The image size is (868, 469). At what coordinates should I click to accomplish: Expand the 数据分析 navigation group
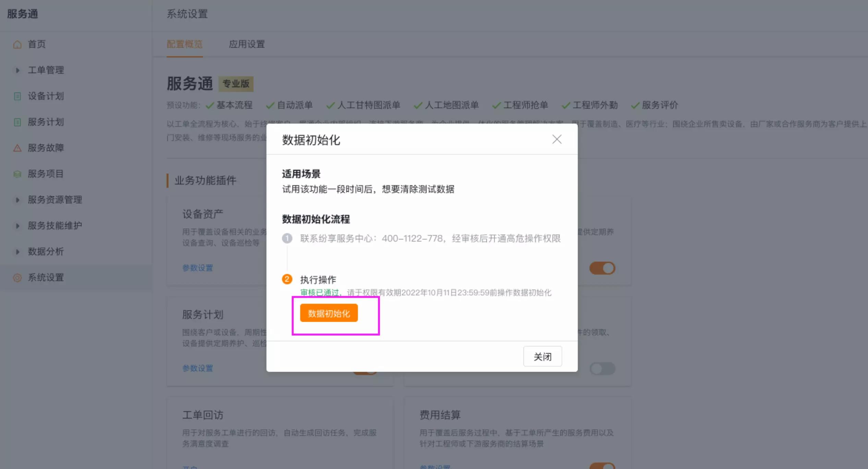(46, 252)
